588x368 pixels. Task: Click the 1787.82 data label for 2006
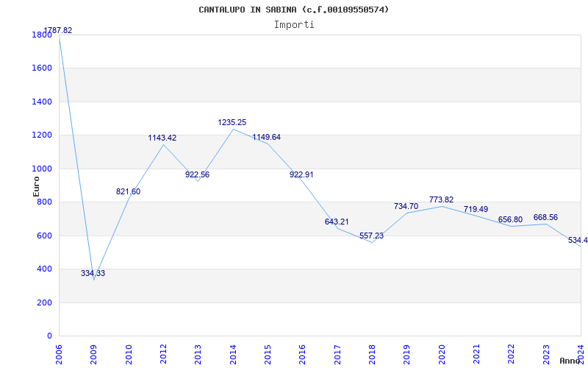click(58, 31)
